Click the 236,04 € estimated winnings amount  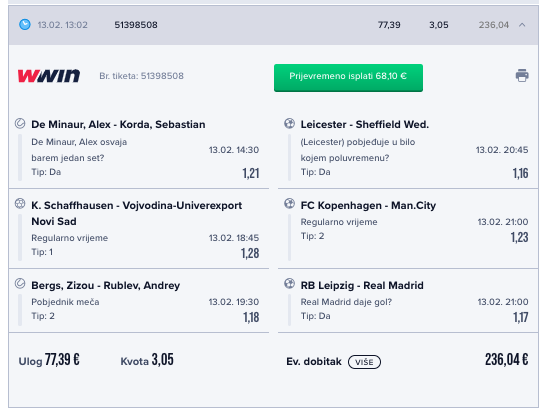pyautogui.click(x=507, y=359)
